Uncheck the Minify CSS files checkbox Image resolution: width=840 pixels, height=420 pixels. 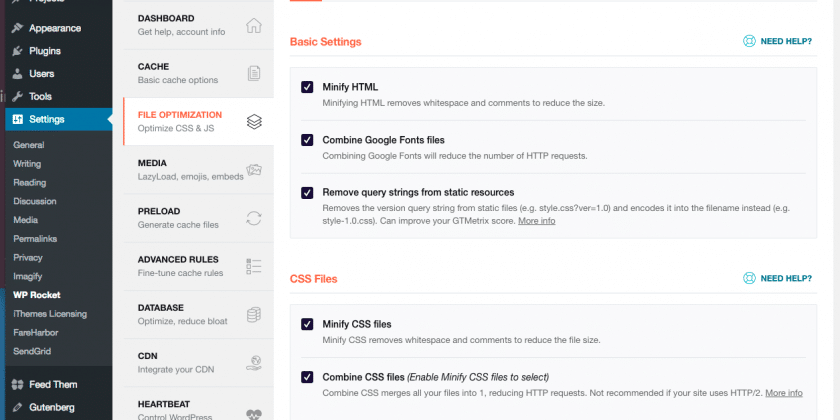307,324
